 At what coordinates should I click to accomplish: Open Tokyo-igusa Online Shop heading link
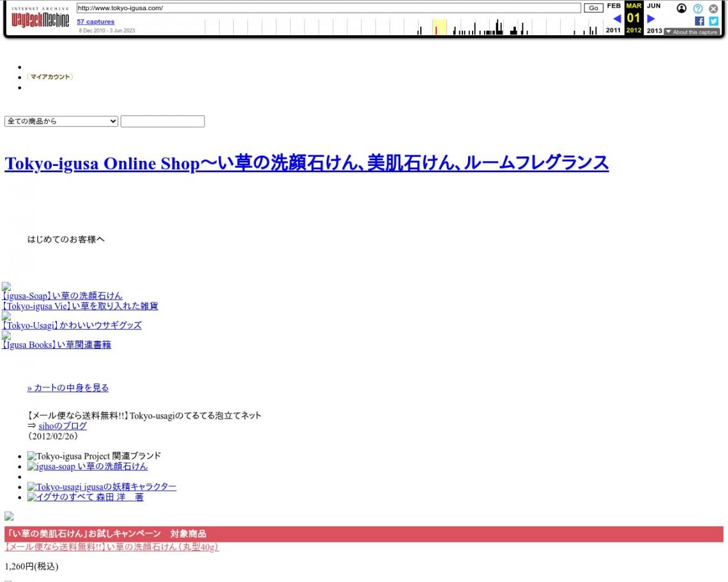point(307,163)
